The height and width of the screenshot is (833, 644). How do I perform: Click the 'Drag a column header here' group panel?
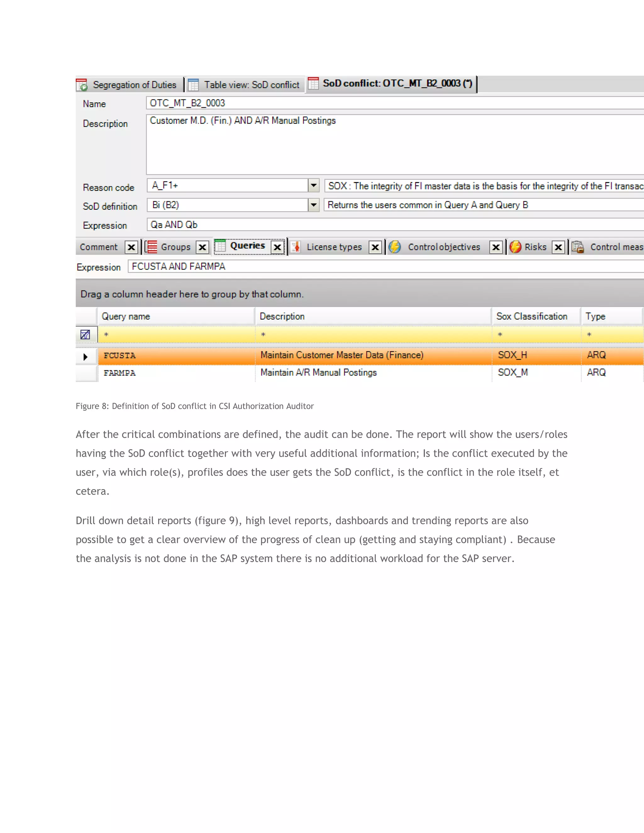[360, 294]
